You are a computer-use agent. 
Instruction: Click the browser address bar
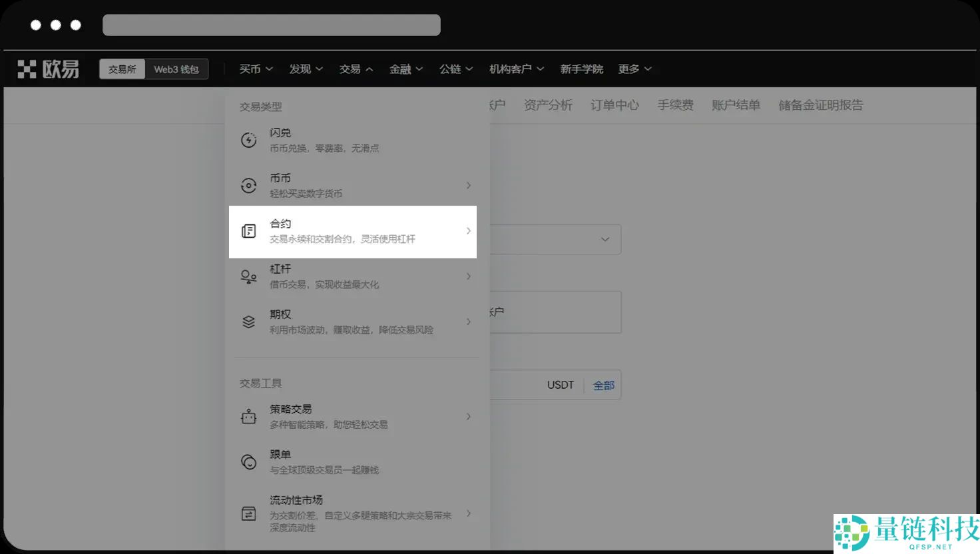click(271, 25)
